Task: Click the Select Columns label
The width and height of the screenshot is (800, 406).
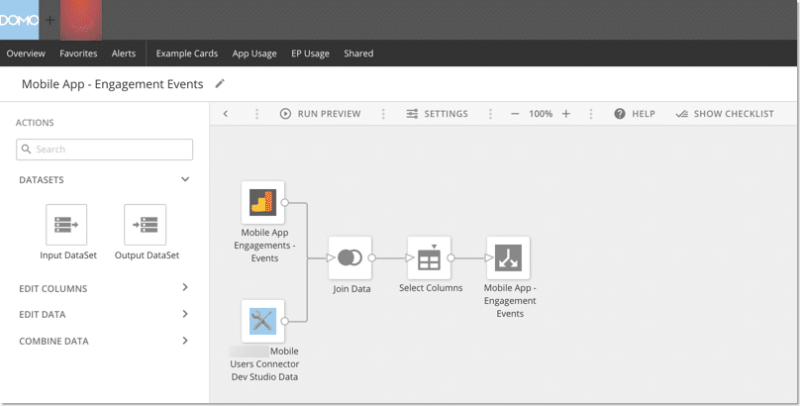Action: click(x=431, y=288)
